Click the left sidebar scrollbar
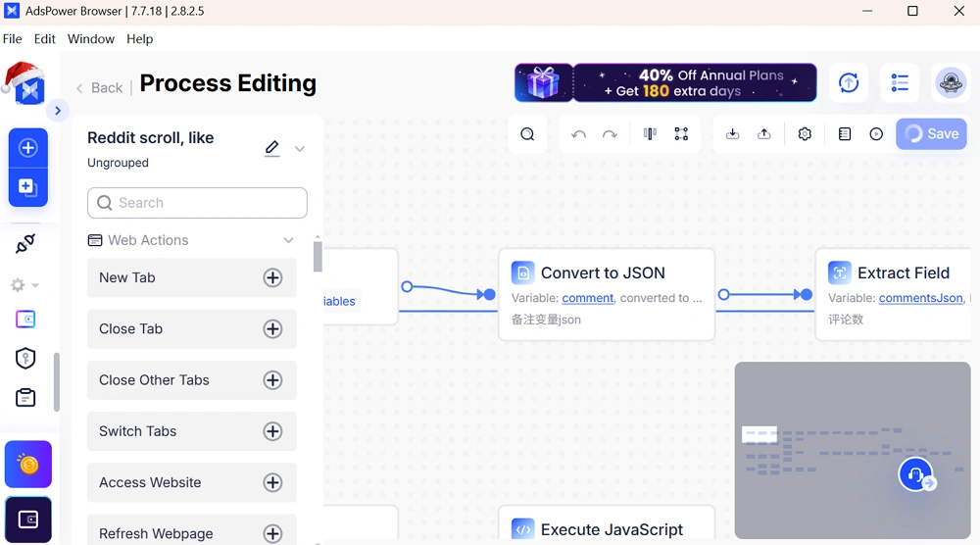The height and width of the screenshot is (545, 980). pyautogui.click(x=56, y=382)
